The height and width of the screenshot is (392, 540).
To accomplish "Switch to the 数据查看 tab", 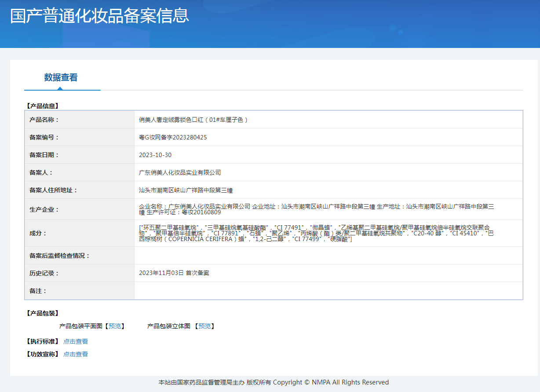I will pos(61,77).
